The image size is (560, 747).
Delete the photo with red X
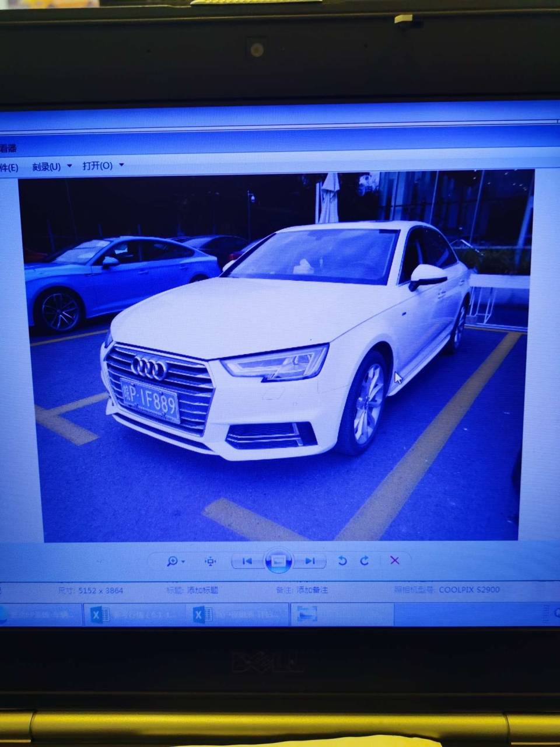click(394, 560)
